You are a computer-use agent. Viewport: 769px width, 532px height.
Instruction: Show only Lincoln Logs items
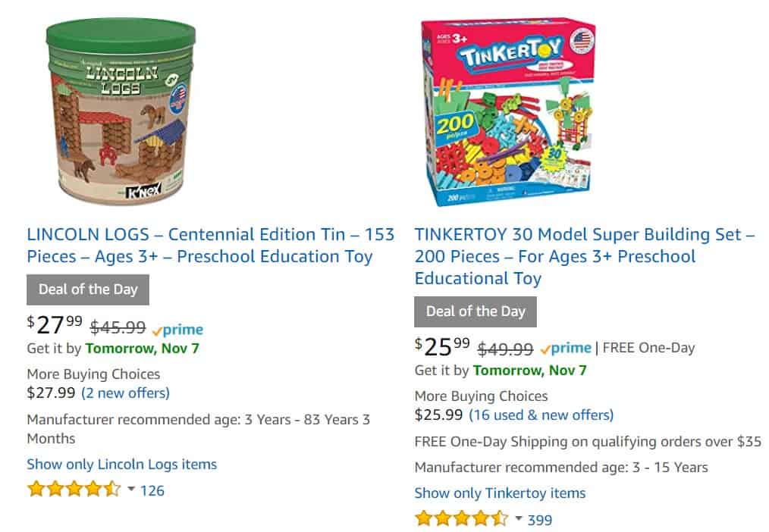[121, 465]
